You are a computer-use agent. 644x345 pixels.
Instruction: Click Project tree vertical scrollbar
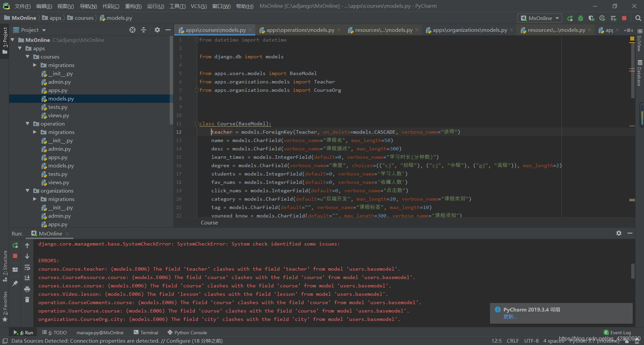(x=171, y=80)
